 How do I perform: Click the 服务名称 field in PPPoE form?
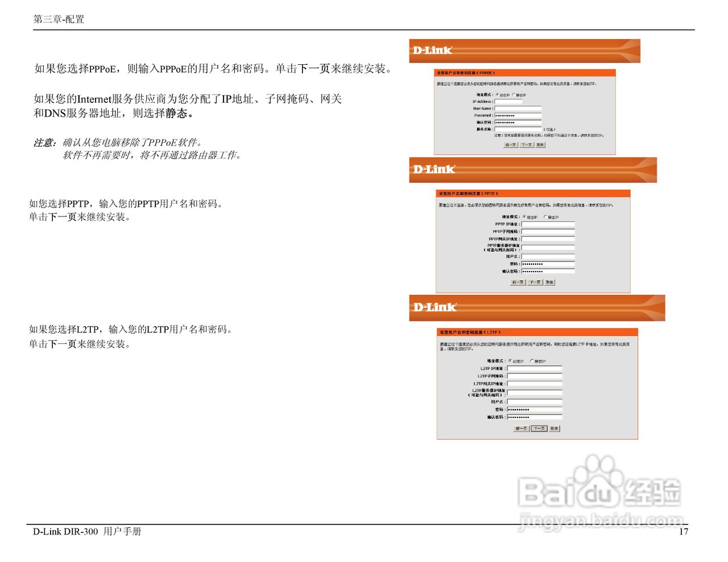pos(518,129)
